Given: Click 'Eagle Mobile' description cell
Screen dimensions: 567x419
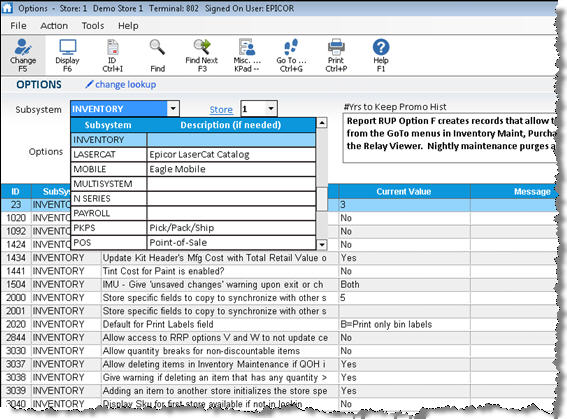Looking at the screenshot, I should click(231, 169).
